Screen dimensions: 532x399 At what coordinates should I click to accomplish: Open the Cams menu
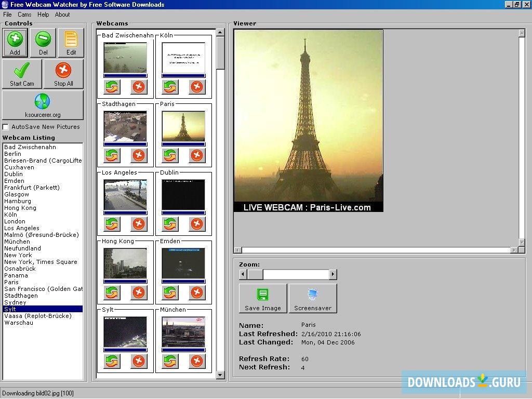tap(24, 15)
